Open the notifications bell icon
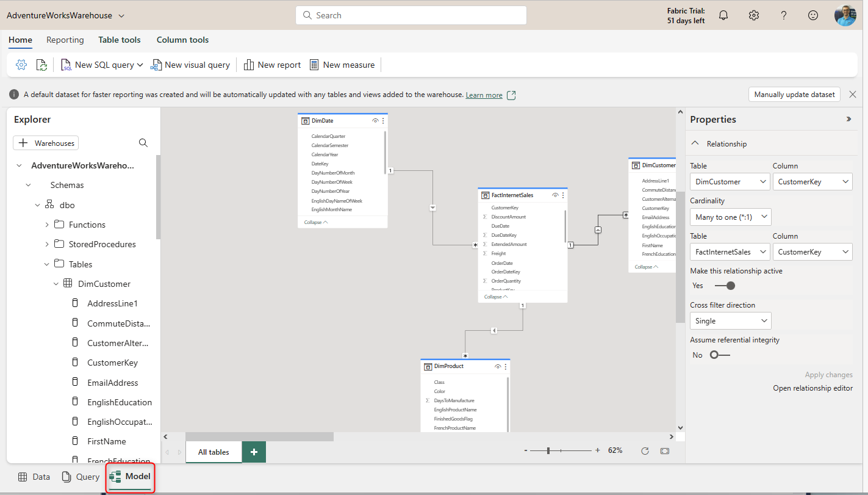 pos(723,15)
